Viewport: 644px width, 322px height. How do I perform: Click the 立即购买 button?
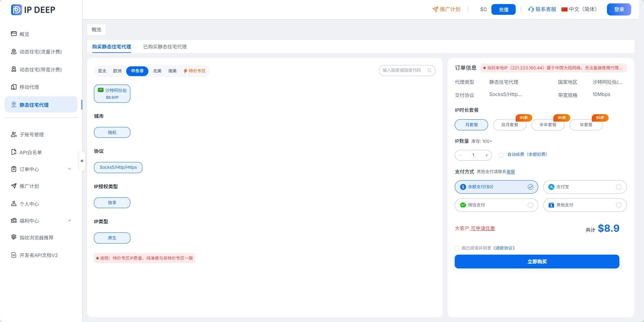coord(537,262)
